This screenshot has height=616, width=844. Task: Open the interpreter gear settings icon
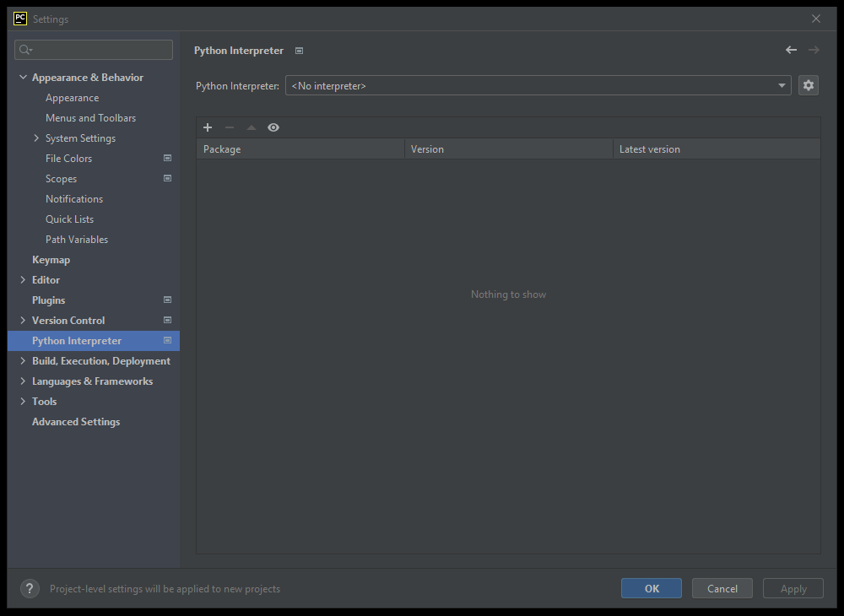(x=809, y=85)
